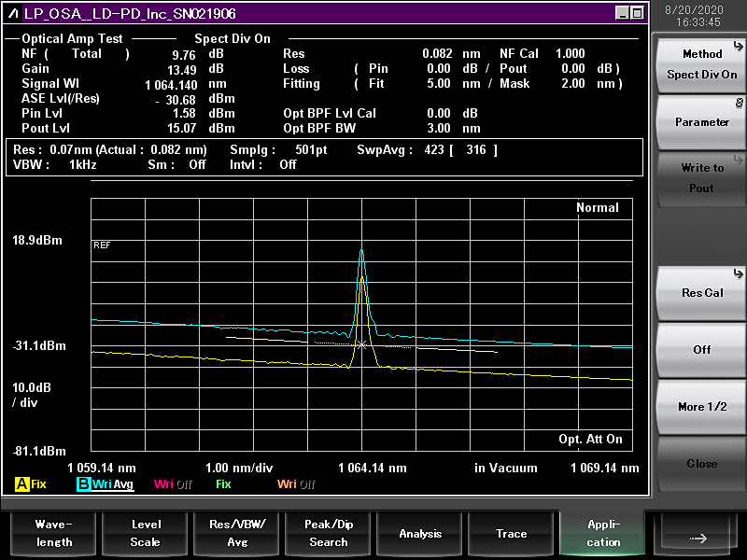Screen dimensions: 747x560
Task: Click the center wavelength 1 064.14 nm label
Action: [x=372, y=468]
